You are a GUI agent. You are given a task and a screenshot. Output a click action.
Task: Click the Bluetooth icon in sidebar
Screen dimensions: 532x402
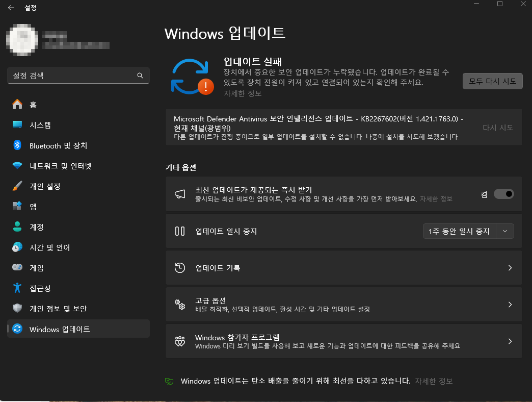(x=17, y=145)
